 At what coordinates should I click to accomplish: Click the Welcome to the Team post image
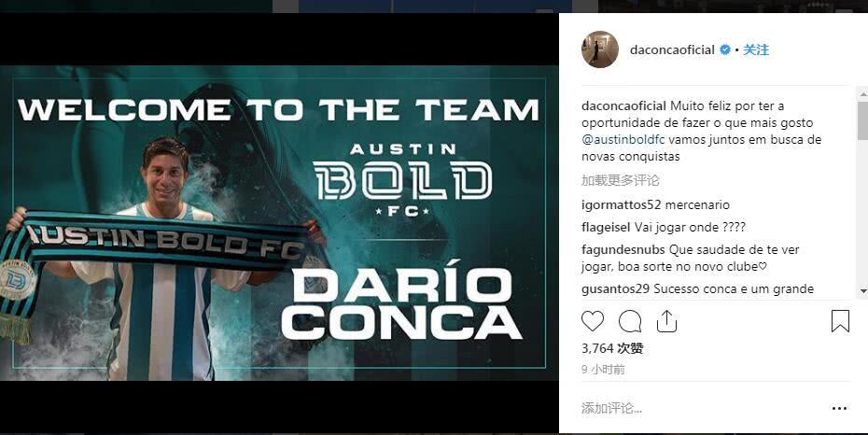tap(279, 223)
